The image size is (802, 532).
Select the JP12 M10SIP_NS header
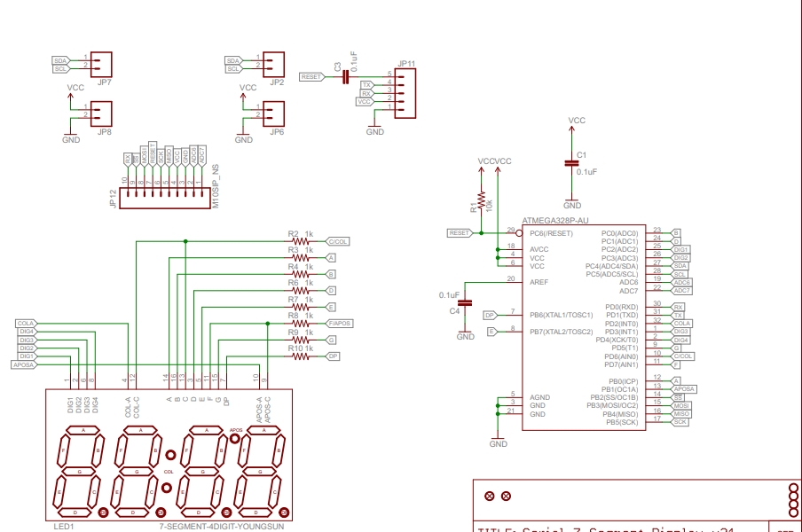(x=165, y=198)
